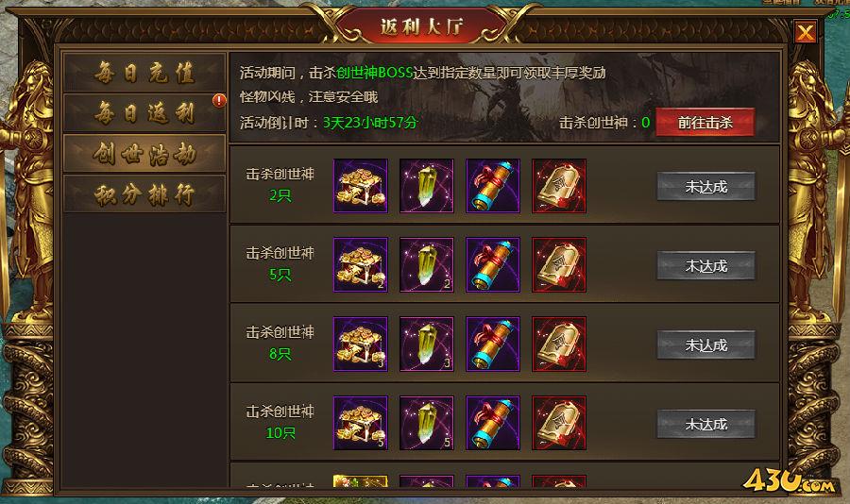850x504 pixels.
Task: Click red token reward in 5只 row
Action: click(x=559, y=265)
